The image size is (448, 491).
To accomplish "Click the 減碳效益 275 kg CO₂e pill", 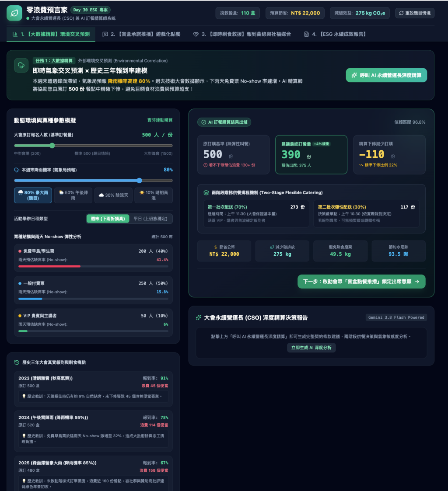I will tap(360, 13).
